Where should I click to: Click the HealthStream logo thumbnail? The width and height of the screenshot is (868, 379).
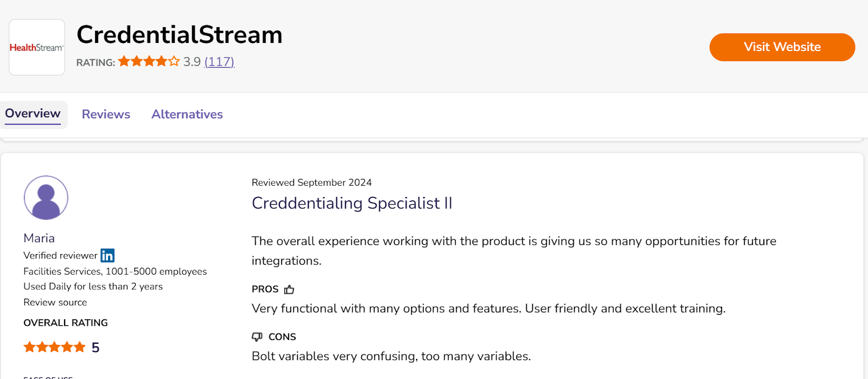[x=37, y=47]
